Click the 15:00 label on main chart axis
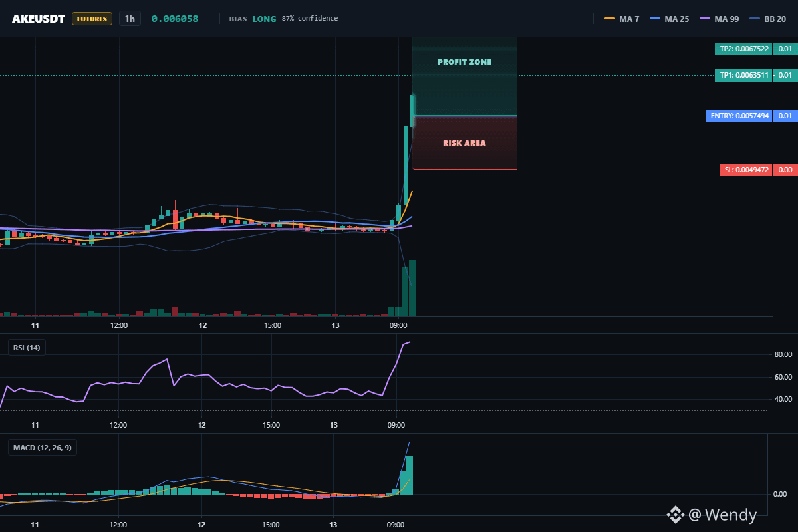The width and height of the screenshot is (798, 532). click(x=272, y=325)
